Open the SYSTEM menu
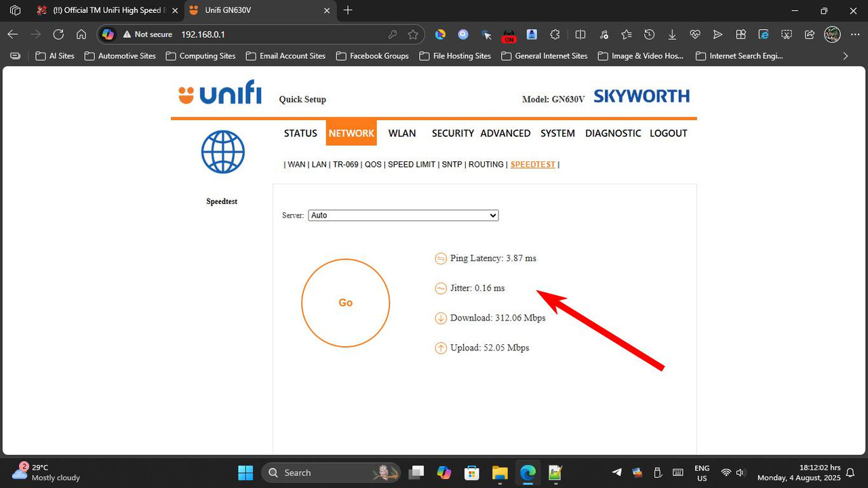 pos(557,133)
